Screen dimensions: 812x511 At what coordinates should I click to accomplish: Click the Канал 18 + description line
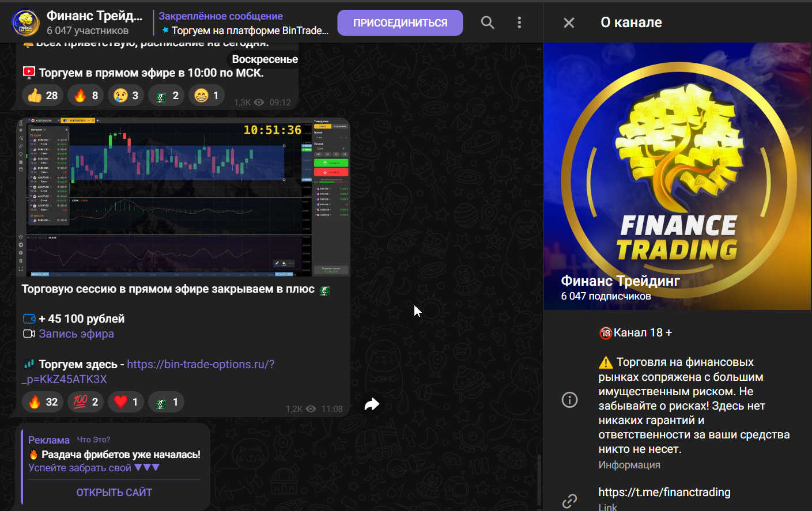pos(643,333)
